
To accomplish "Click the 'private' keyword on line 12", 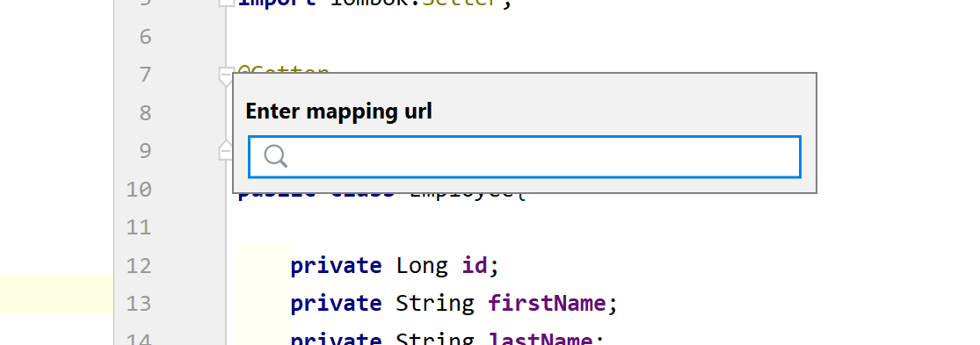I will pyautogui.click(x=337, y=267).
